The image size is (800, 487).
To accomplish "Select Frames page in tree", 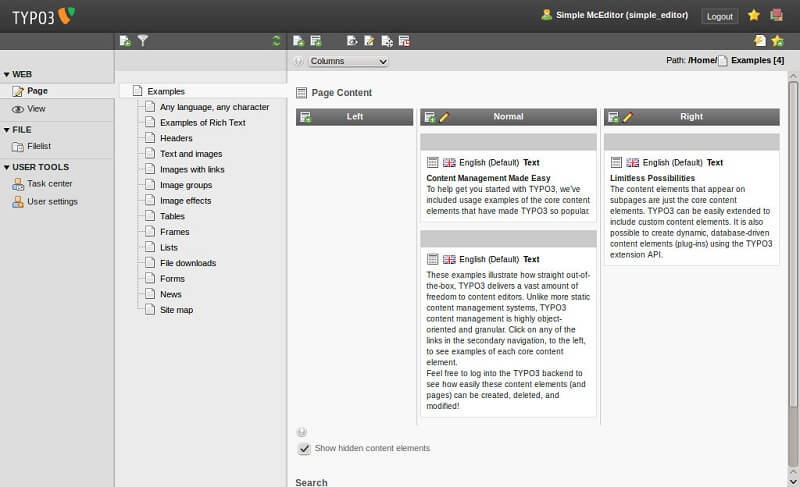I will (174, 232).
